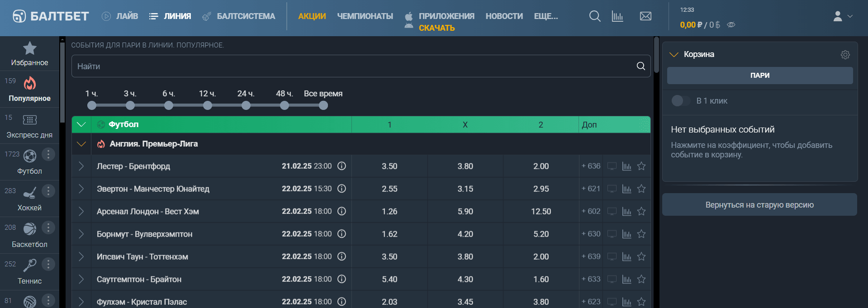Set time filter to 1 ч.

tap(92, 105)
